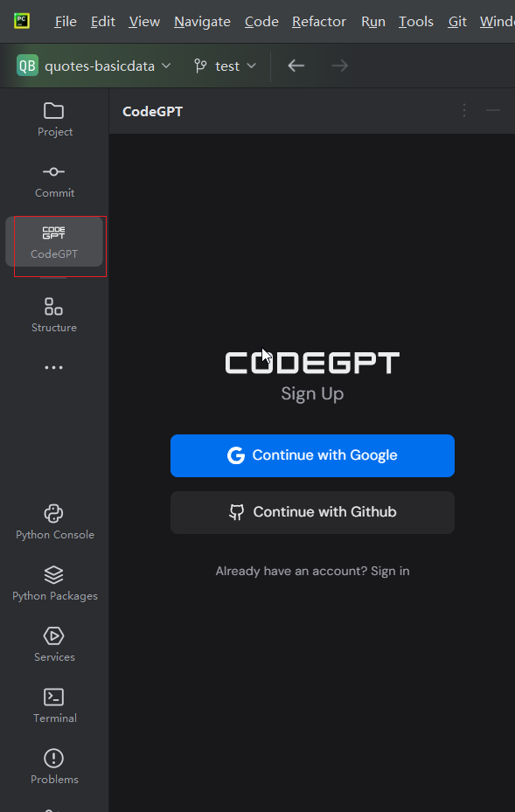This screenshot has height=812, width=515.
Task: Click the Sign in link
Action: click(x=390, y=571)
